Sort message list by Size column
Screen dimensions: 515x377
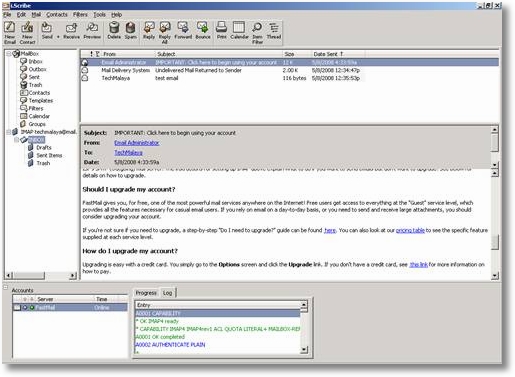[297, 54]
